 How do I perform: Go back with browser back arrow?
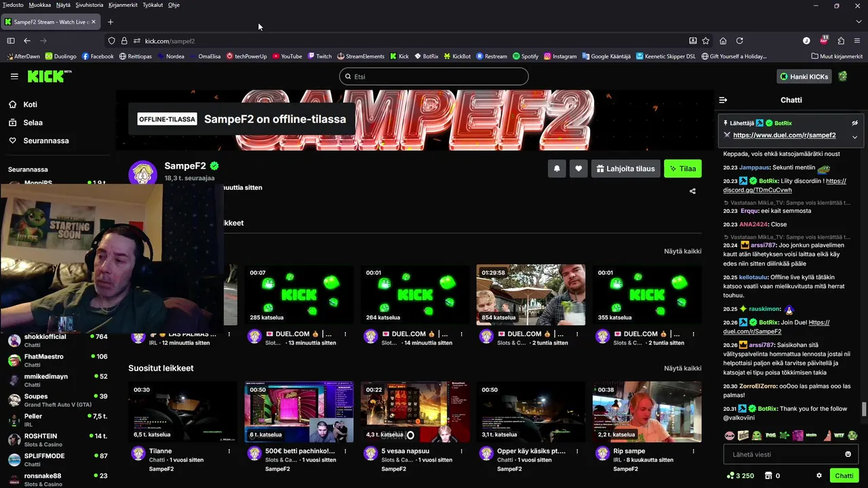[27, 41]
